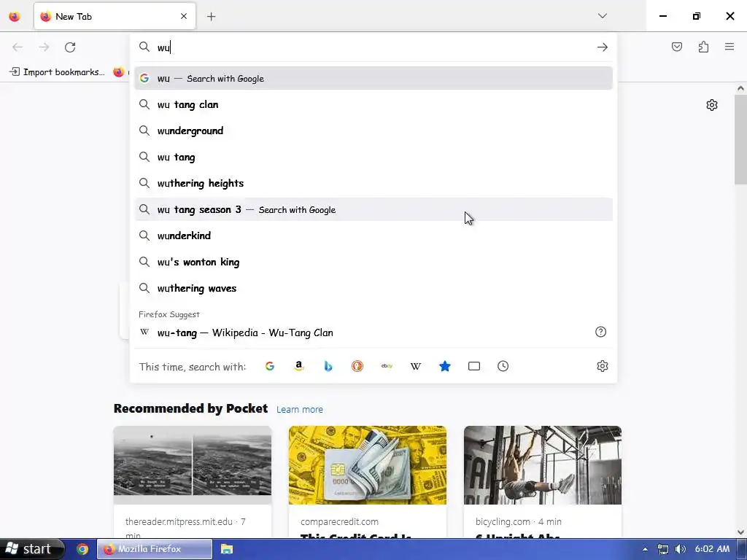747x560 pixels.
Task: Search history using the clock icon
Action: coord(503,366)
